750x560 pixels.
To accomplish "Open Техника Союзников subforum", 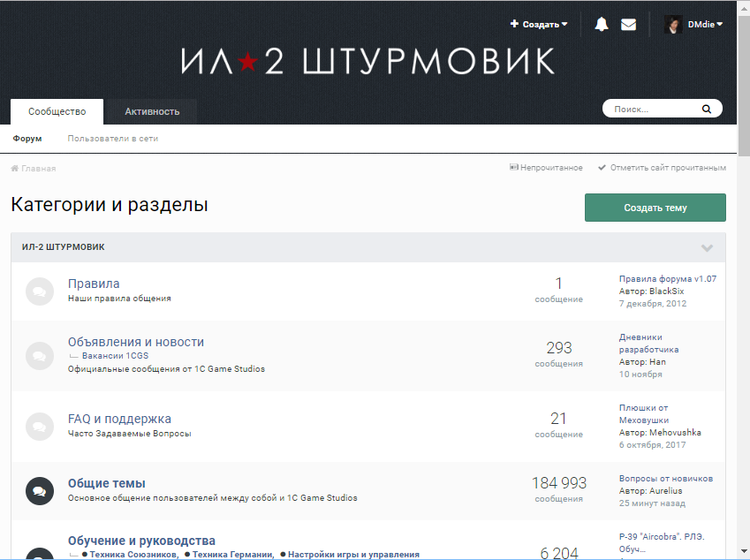I will pos(134,555).
